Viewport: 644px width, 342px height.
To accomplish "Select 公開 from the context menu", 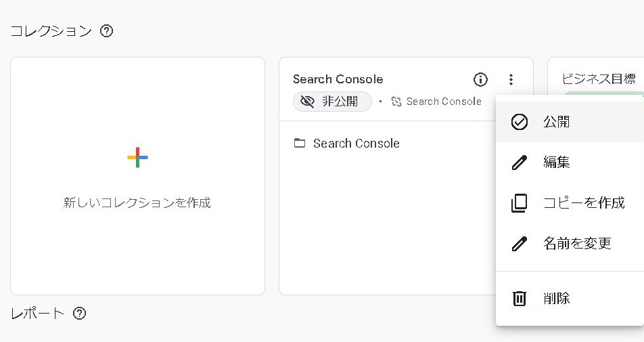I will (x=557, y=122).
